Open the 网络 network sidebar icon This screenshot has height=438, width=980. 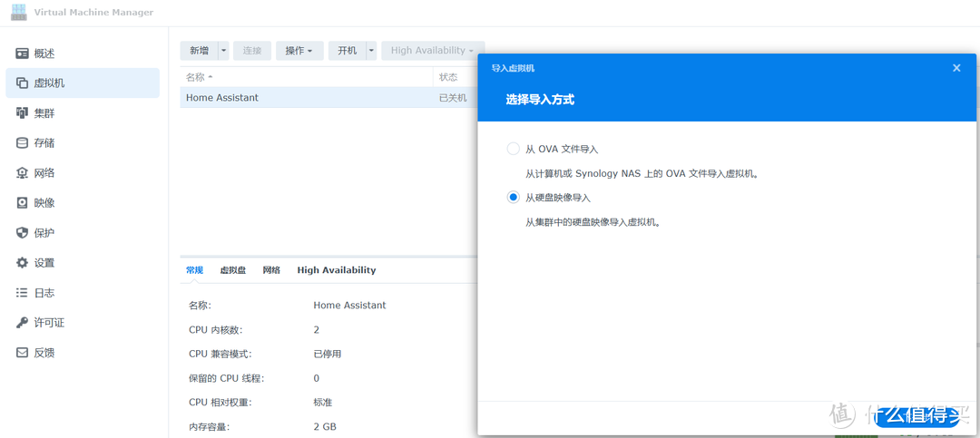click(23, 173)
